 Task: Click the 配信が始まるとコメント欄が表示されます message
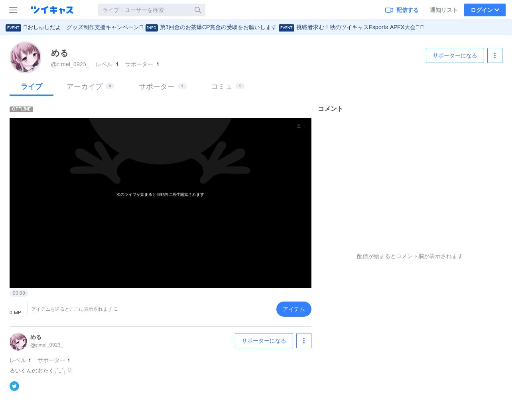click(410, 256)
